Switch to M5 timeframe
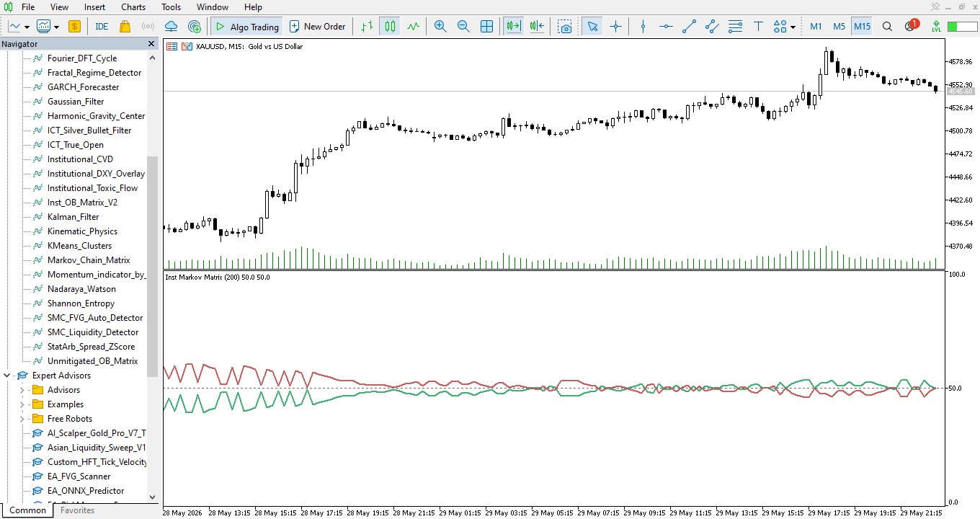 pyautogui.click(x=839, y=27)
